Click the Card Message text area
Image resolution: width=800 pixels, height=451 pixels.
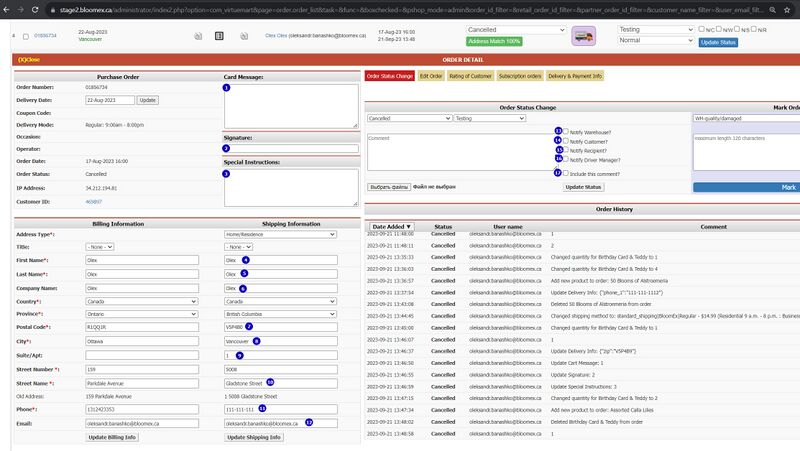coord(291,106)
